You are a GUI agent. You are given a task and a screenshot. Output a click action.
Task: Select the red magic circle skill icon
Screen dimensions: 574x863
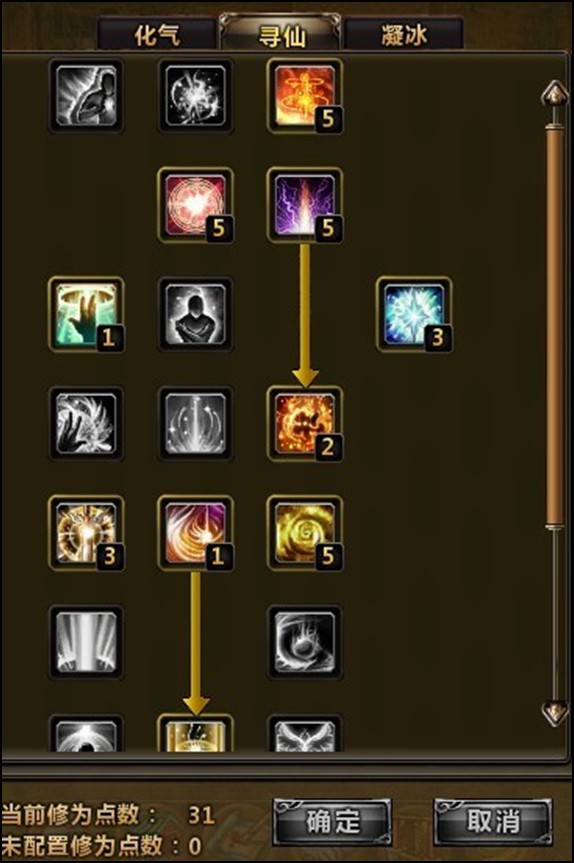[x=195, y=205]
